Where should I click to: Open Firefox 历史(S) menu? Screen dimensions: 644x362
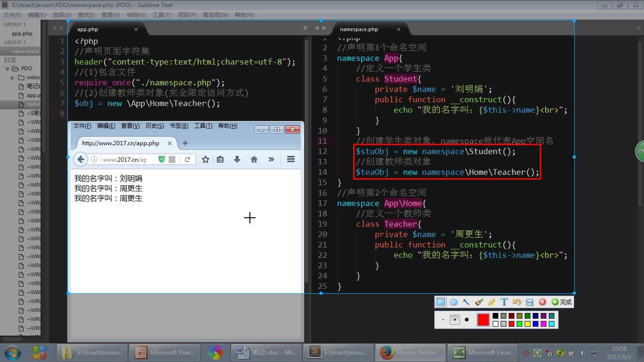pos(155,126)
